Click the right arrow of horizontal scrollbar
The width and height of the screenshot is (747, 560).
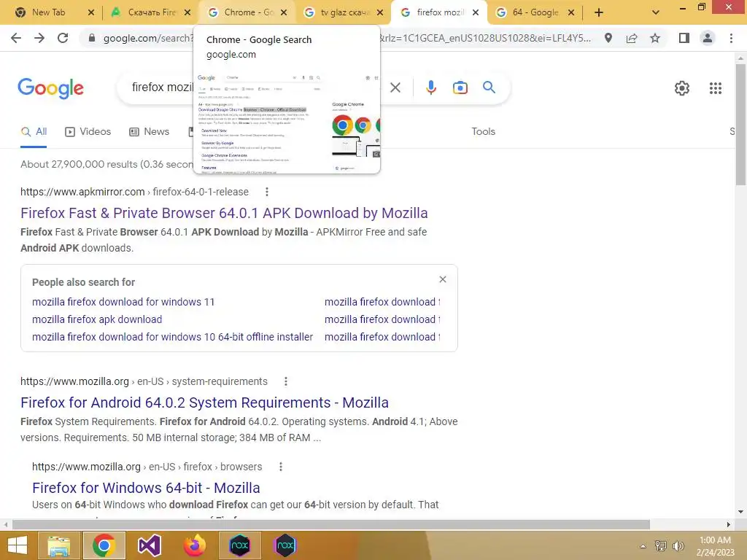click(729, 525)
